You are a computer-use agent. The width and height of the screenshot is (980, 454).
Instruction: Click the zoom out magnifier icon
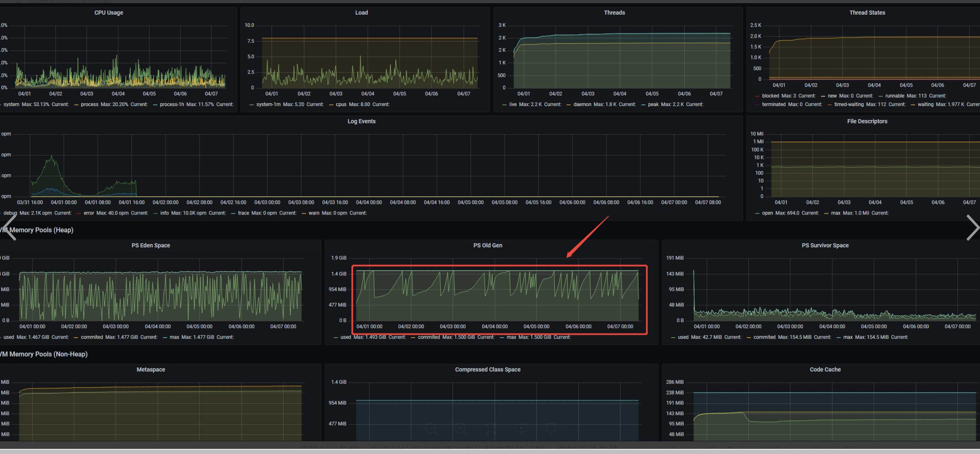click(x=431, y=429)
